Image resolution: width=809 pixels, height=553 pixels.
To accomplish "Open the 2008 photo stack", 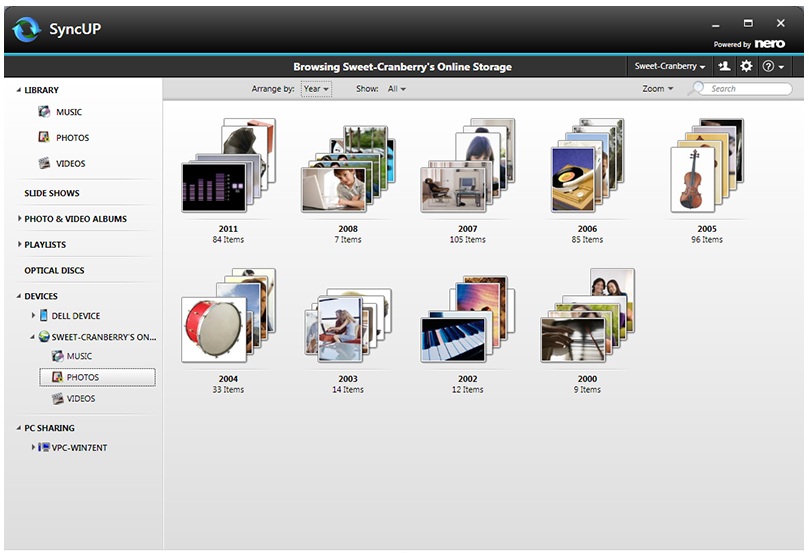I will [348, 169].
